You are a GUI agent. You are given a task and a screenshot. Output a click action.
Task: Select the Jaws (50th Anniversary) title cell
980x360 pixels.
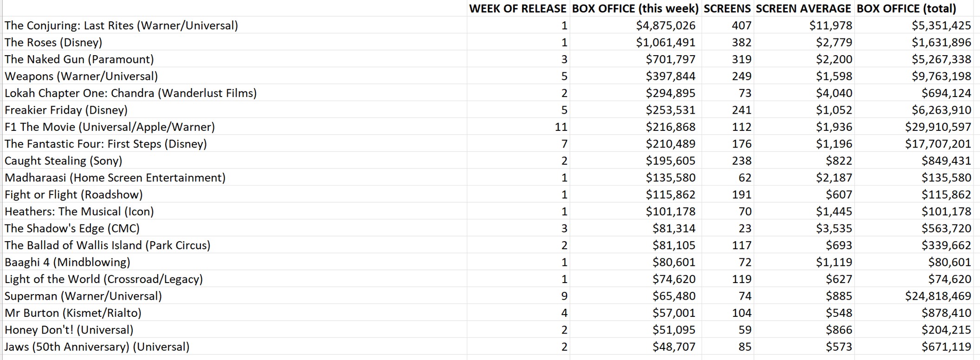point(97,347)
